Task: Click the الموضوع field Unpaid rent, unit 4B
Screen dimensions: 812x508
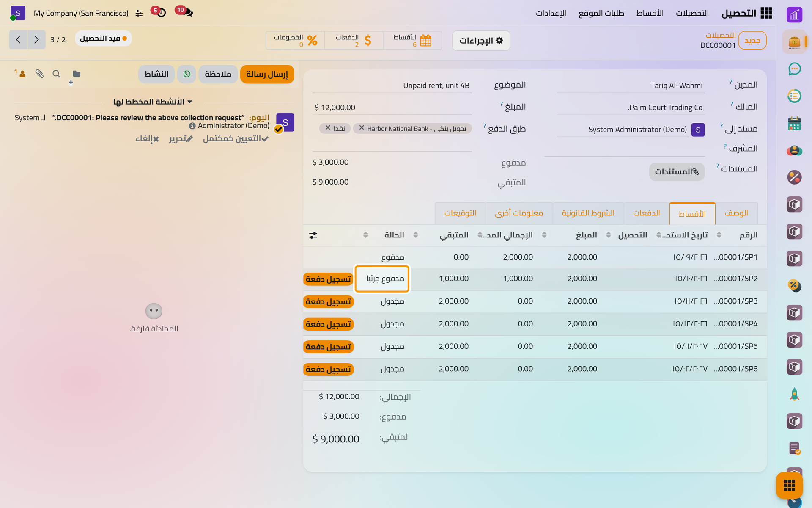Action: click(392, 86)
